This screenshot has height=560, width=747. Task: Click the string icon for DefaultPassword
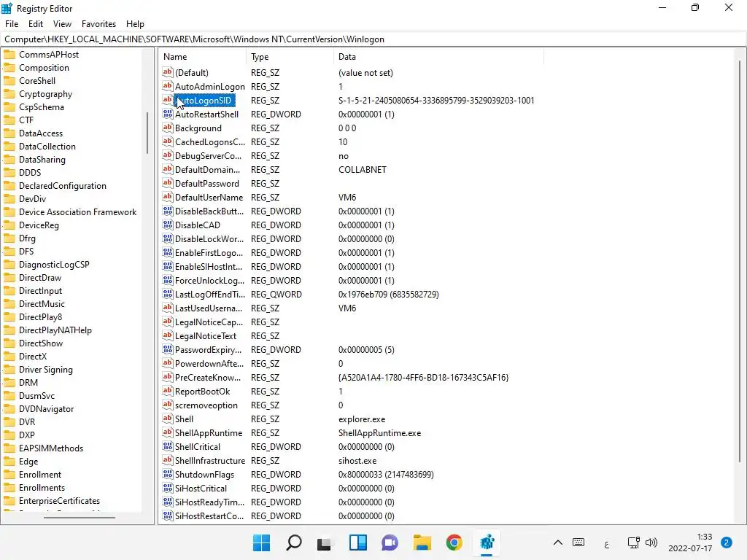(x=167, y=183)
